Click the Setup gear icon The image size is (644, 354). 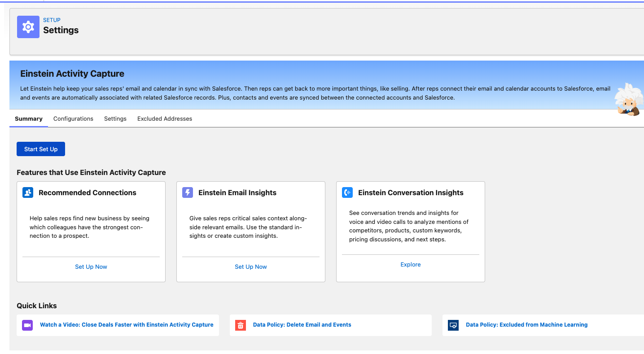point(28,27)
